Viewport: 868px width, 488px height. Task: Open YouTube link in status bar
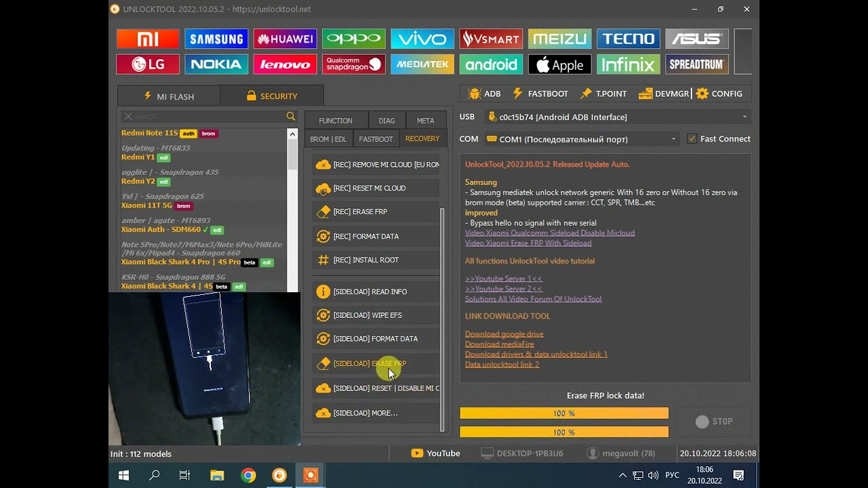click(435, 453)
